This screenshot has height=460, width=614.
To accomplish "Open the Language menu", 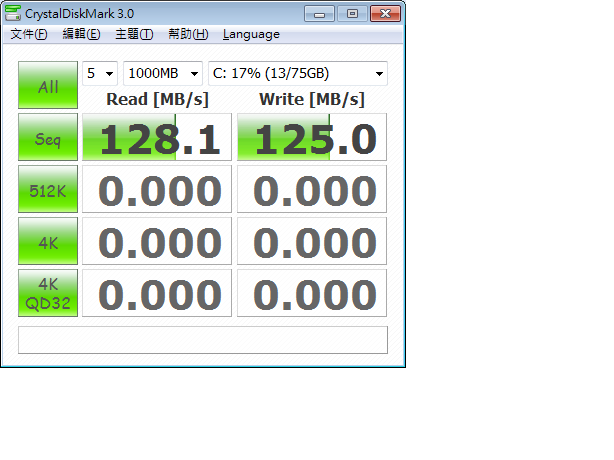I will [x=251, y=34].
